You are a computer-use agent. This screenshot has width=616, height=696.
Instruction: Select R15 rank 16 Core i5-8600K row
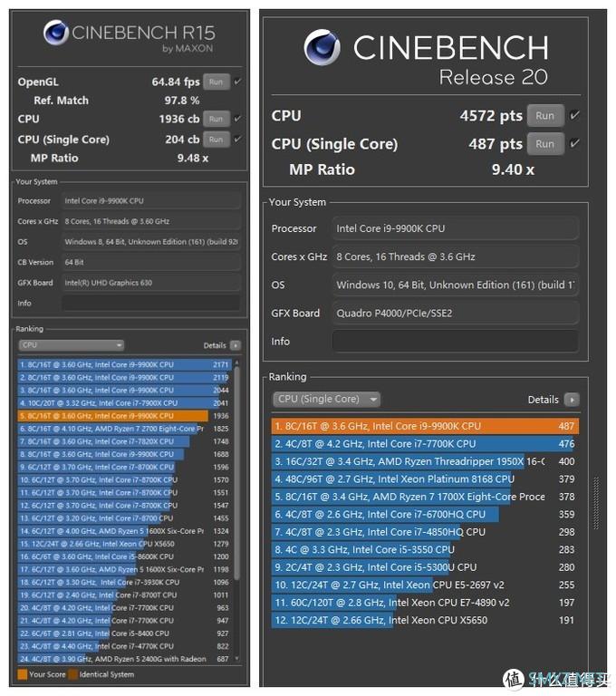click(x=125, y=557)
